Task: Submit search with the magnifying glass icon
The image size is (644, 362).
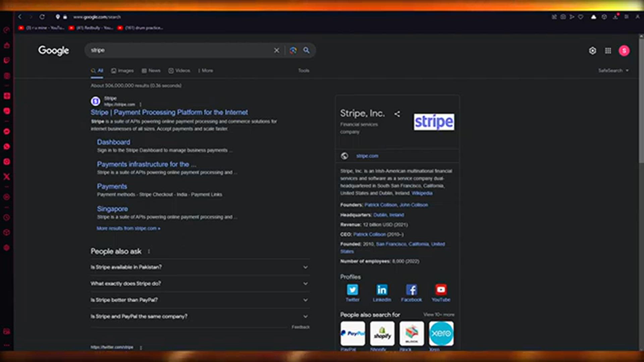Action: click(x=306, y=50)
